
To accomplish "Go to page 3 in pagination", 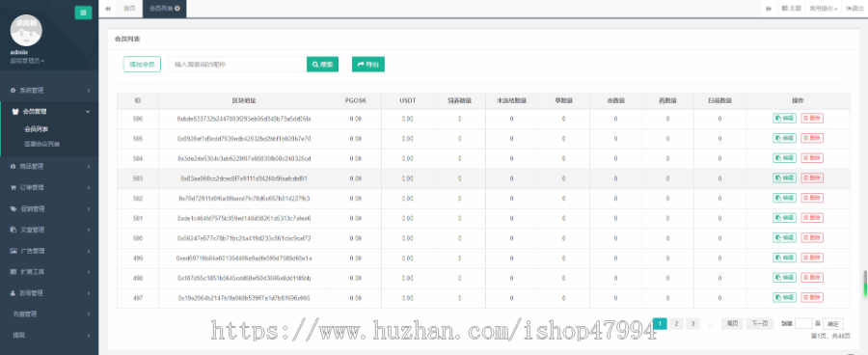I will click(693, 323).
